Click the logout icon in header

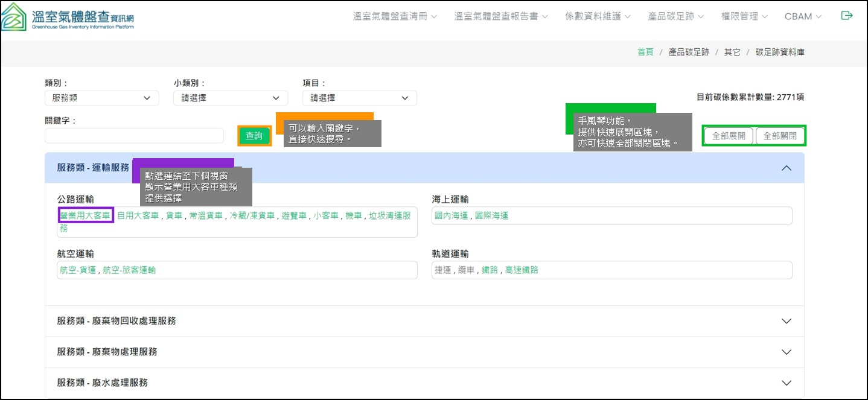click(x=847, y=16)
